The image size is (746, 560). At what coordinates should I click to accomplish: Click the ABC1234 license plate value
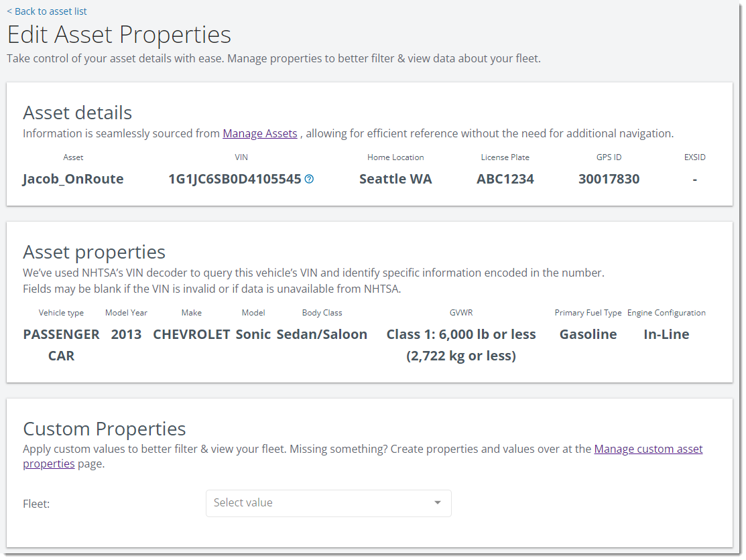(505, 180)
